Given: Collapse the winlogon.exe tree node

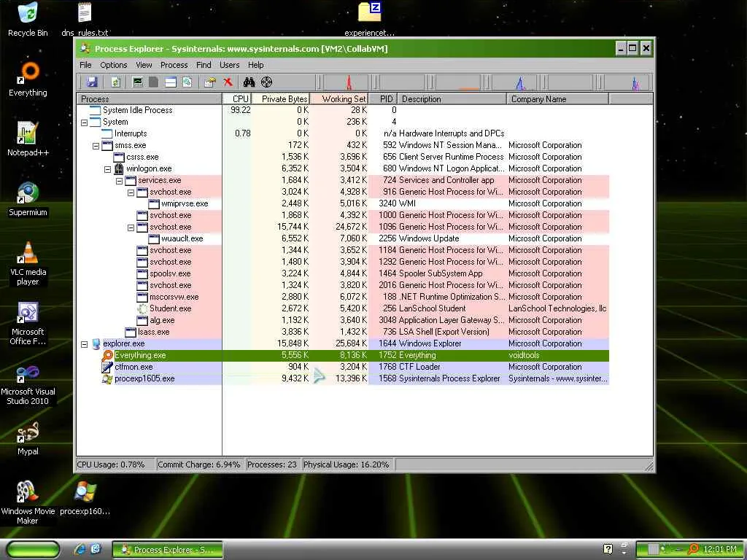Looking at the screenshot, I should [108, 169].
